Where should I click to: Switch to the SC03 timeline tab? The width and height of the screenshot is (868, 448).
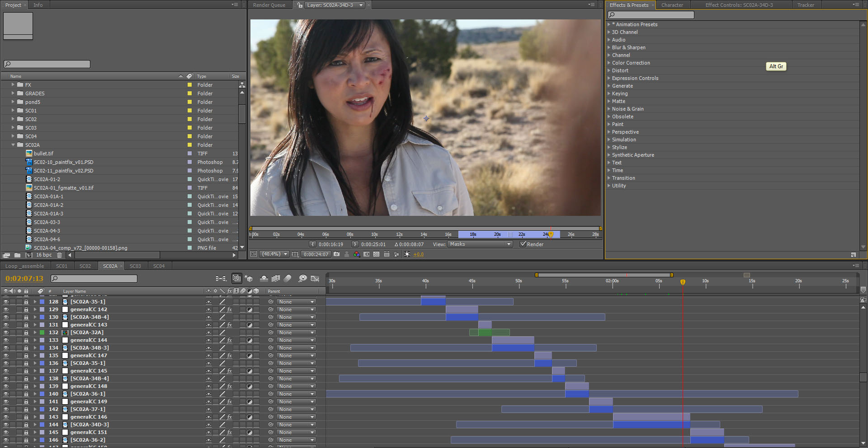click(135, 266)
